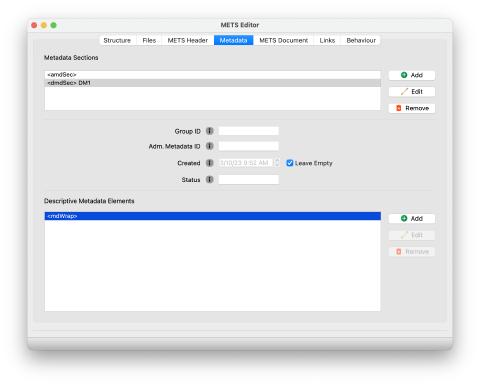Focus the Adm. Metadata ID input field
The width and height of the screenshot is (480, 386).
pos(248,146)
